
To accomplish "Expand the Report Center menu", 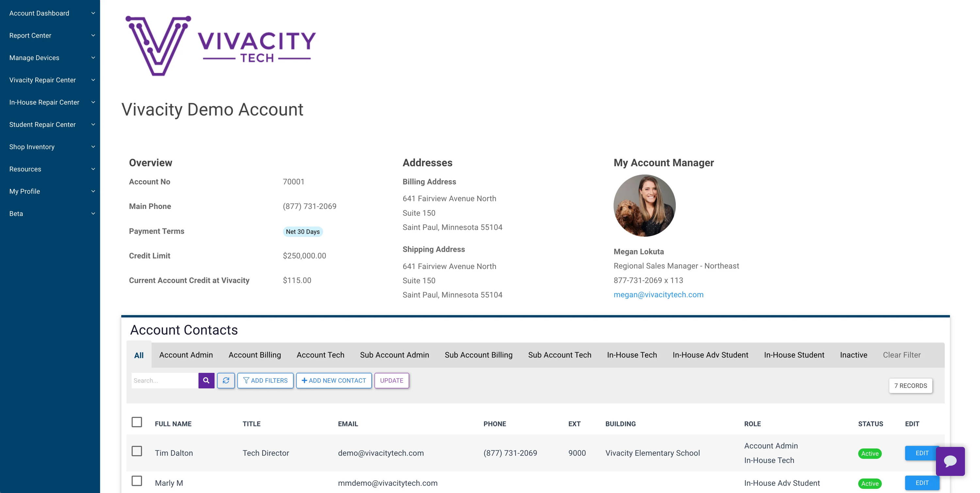I will 50,35.
